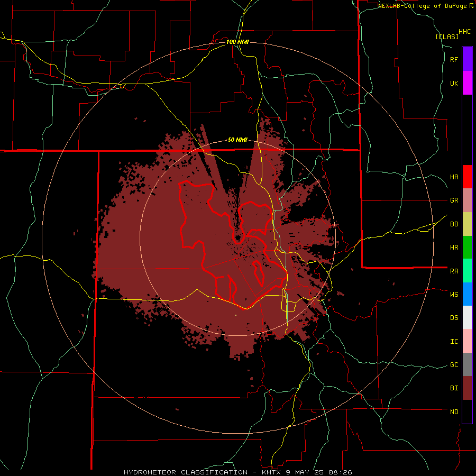The height and width of the screenshot is (476, 476).
Task: Click the HA red legend swatch
Action: click(x=467, y=177)
